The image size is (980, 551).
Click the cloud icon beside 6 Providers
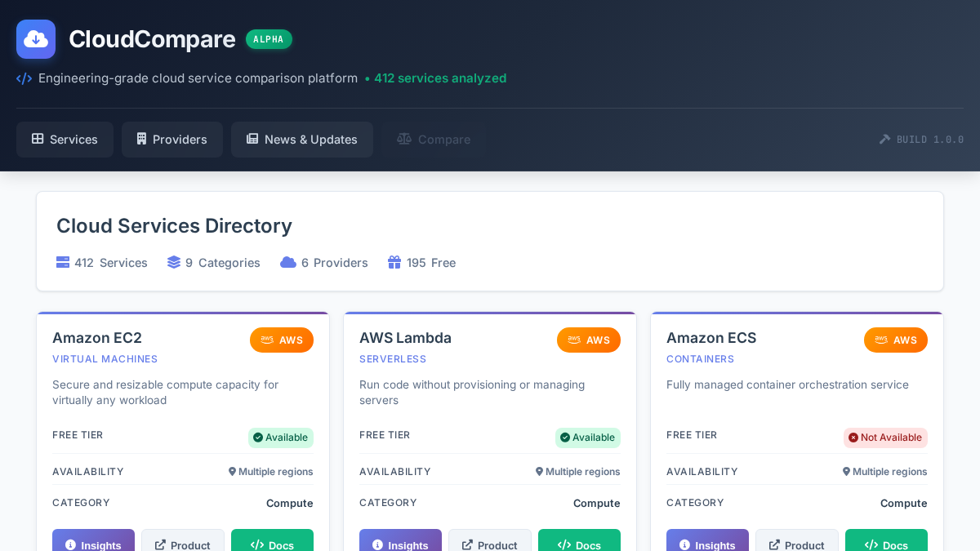288,262
